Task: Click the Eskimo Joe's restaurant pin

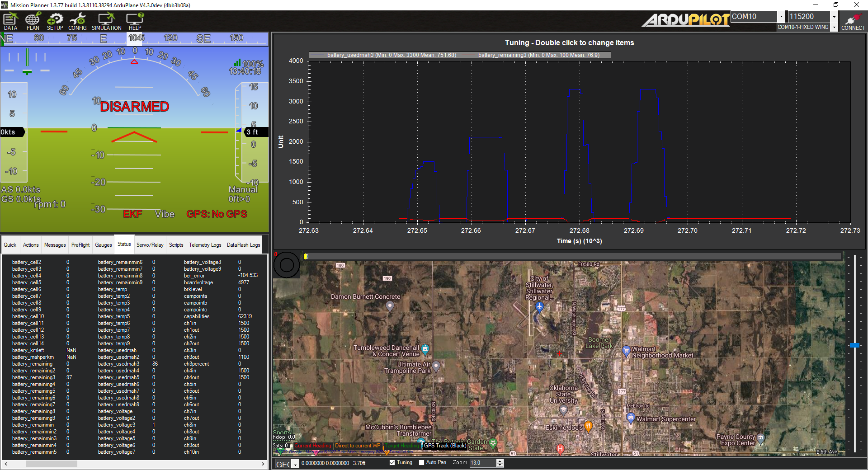Action: 588,426
